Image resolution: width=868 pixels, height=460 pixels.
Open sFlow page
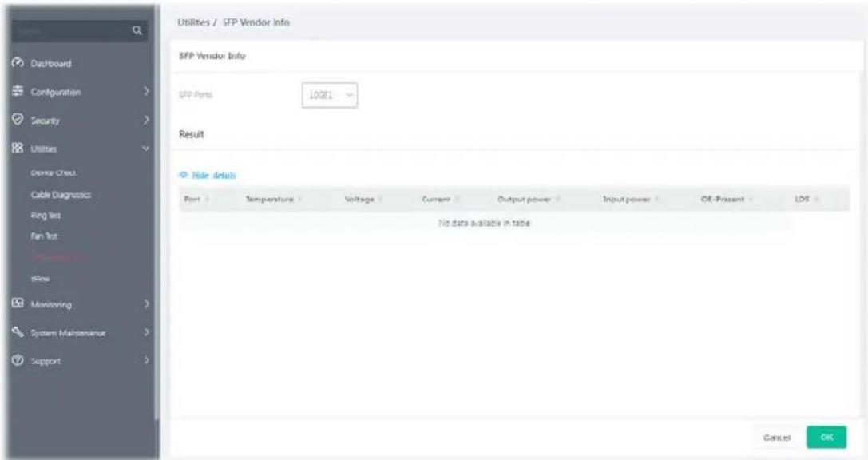pos(40,279)
